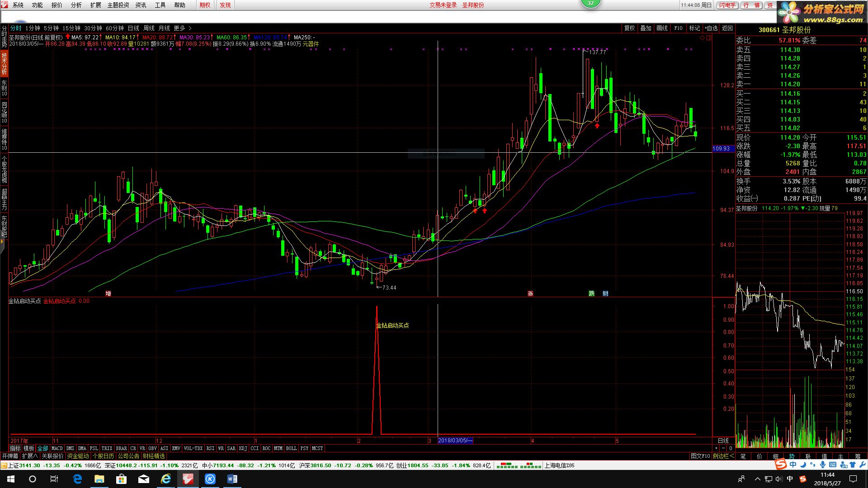This screenshot has width=868, height=488.
Task: Select the KDJ indicator
Action: (x=243, y=448)
